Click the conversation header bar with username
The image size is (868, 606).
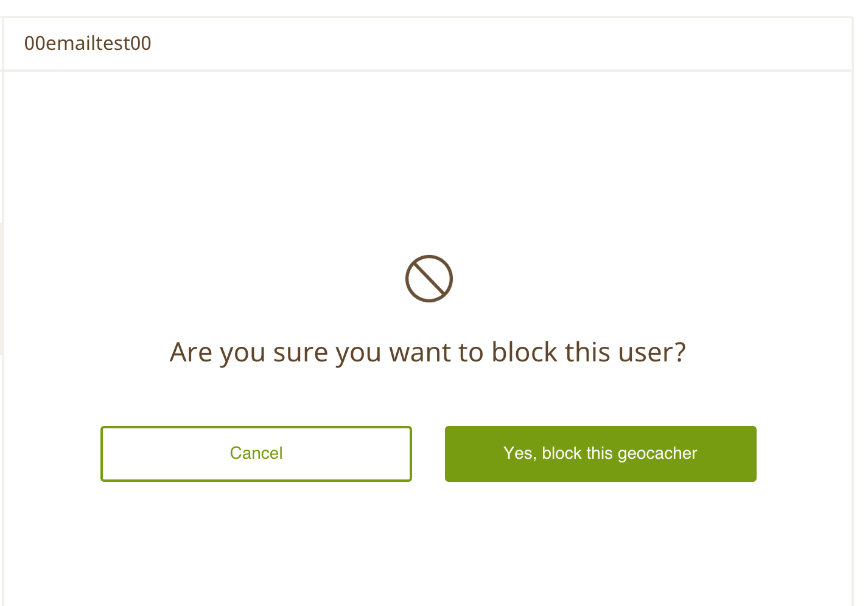coord(426,44)
